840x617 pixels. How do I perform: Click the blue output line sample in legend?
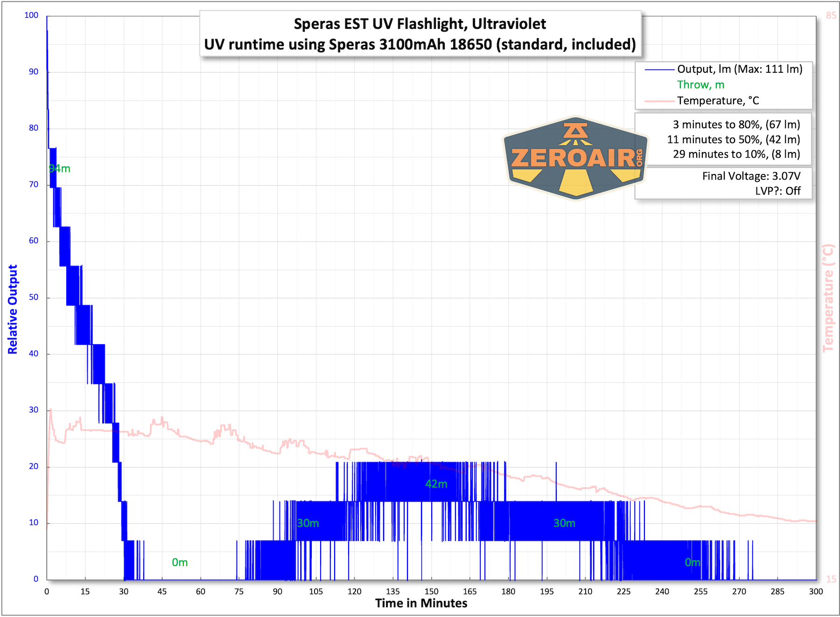coord(659,69)
